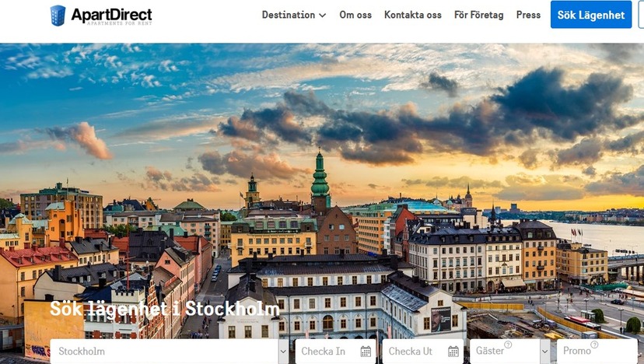Click the Sök Lägenhet button
This screenshot has height=364, width=644.
tap(591, 15)
